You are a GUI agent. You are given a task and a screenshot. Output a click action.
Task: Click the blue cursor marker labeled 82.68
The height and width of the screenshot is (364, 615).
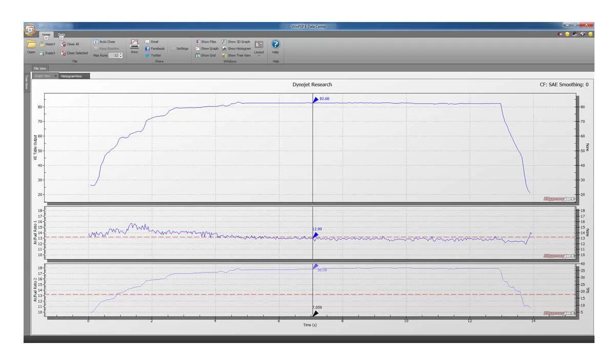coord(316,100)
